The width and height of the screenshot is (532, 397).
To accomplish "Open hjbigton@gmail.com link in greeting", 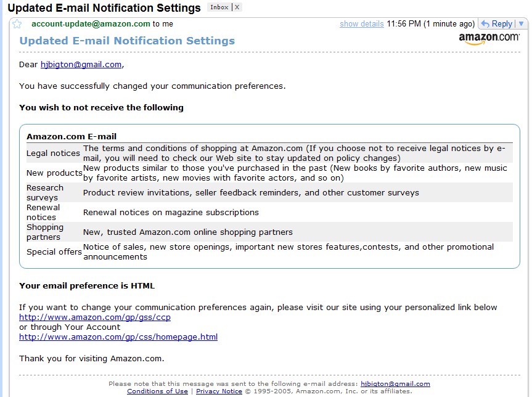I will point(81,65).
